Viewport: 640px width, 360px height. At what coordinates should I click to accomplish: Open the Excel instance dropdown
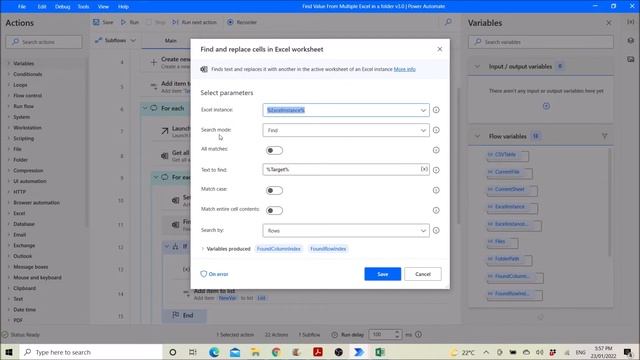point(423,110)
